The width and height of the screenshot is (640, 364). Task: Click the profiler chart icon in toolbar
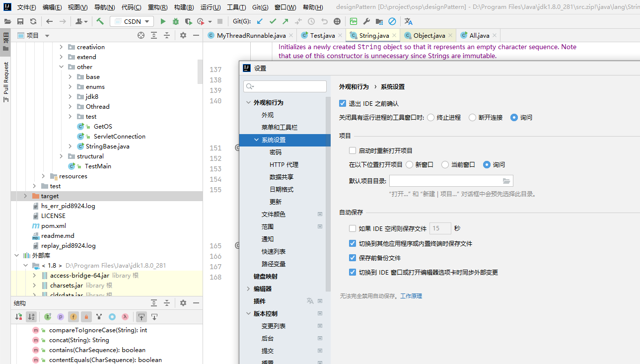(x=354, y=21)
